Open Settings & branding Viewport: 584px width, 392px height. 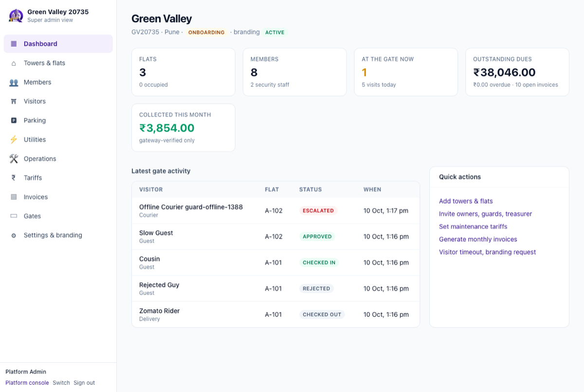58,235
